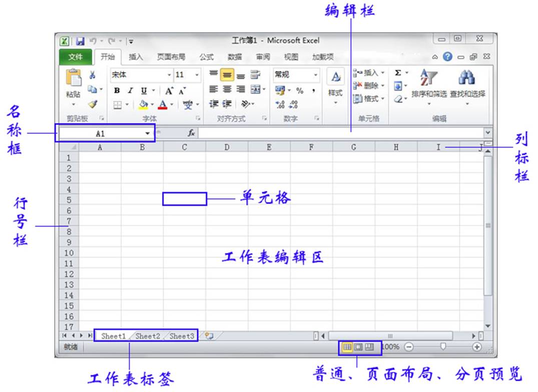Switch to Page Break Preview
538x392 pixels.
[369, 347]
